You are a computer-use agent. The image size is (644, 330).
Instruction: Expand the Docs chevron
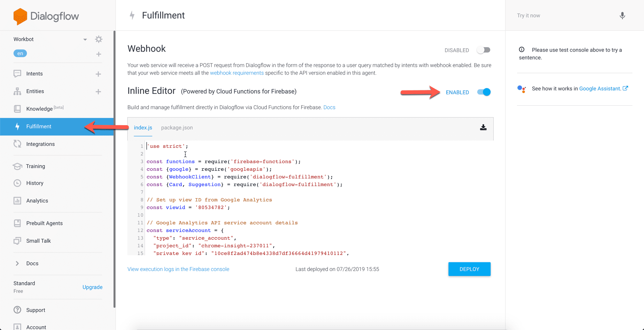17,263
